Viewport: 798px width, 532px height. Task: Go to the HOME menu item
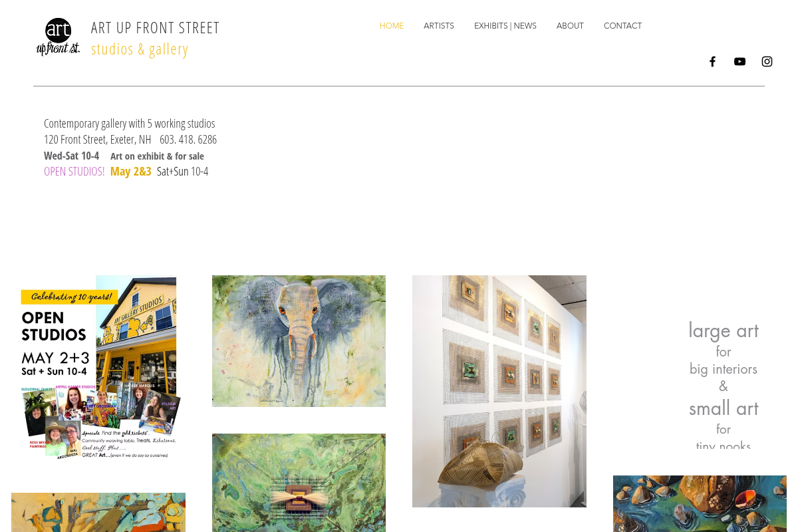392,26
